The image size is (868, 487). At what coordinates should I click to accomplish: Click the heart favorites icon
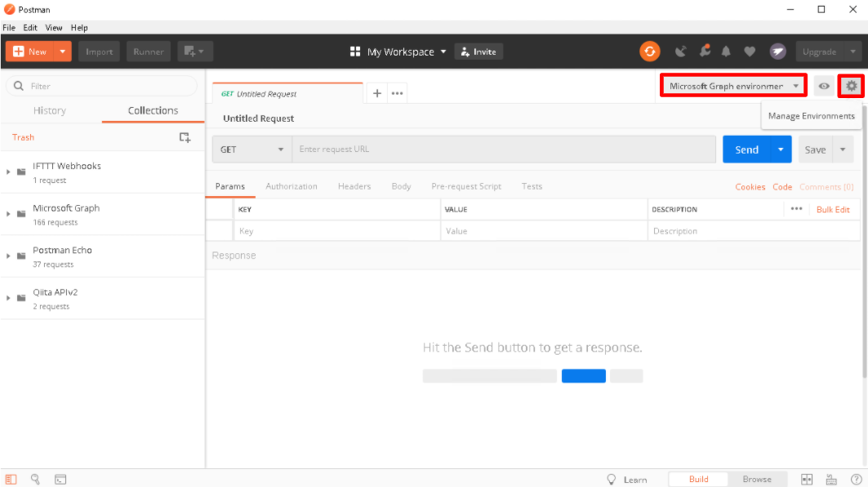point(750,51)
